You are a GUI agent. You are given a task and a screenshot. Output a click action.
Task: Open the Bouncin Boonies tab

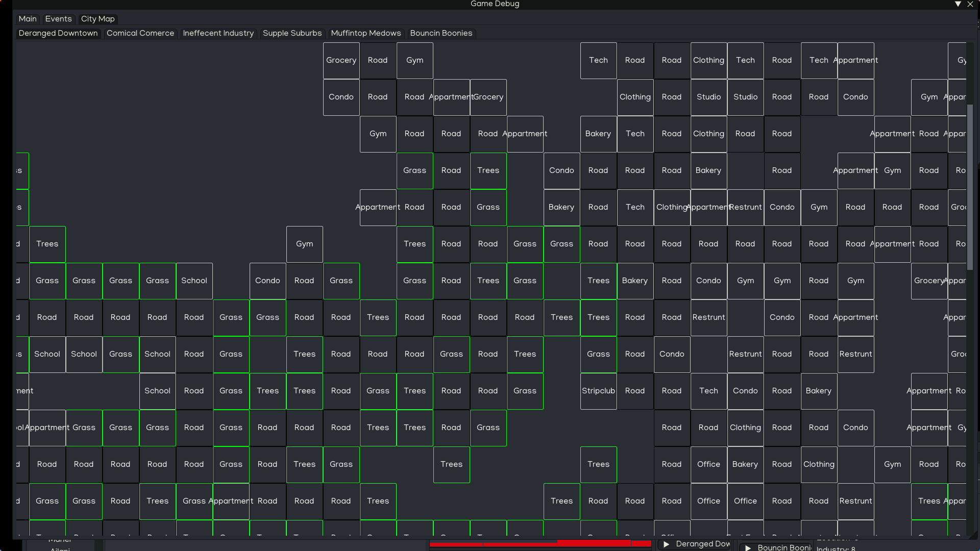tap(441, 33)
